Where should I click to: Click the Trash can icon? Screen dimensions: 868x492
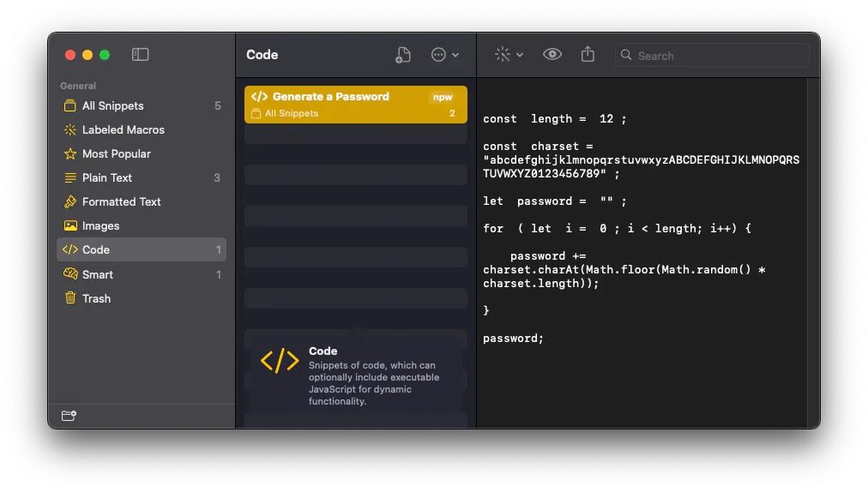69,297
